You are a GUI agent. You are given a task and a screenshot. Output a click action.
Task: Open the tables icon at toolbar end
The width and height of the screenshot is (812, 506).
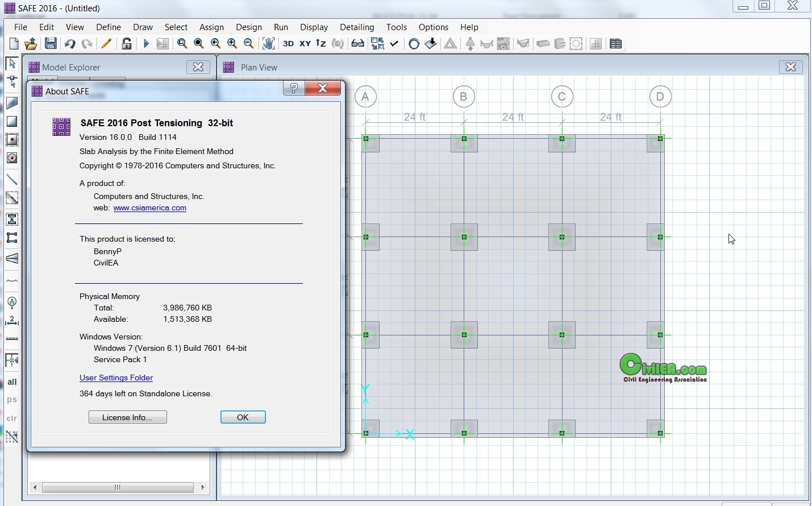coord(615,44)
